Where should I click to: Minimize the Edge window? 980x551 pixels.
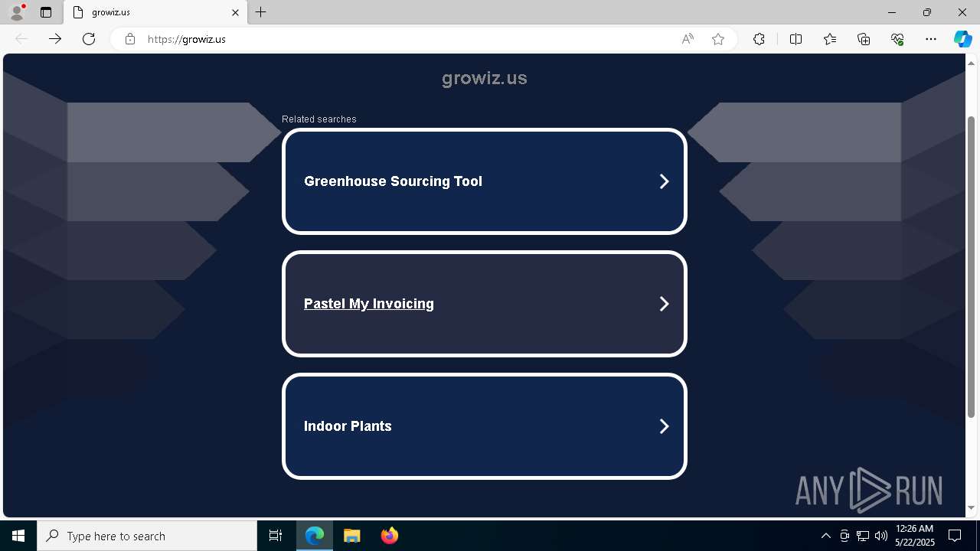pyautogui.click(x=892, y=12)
